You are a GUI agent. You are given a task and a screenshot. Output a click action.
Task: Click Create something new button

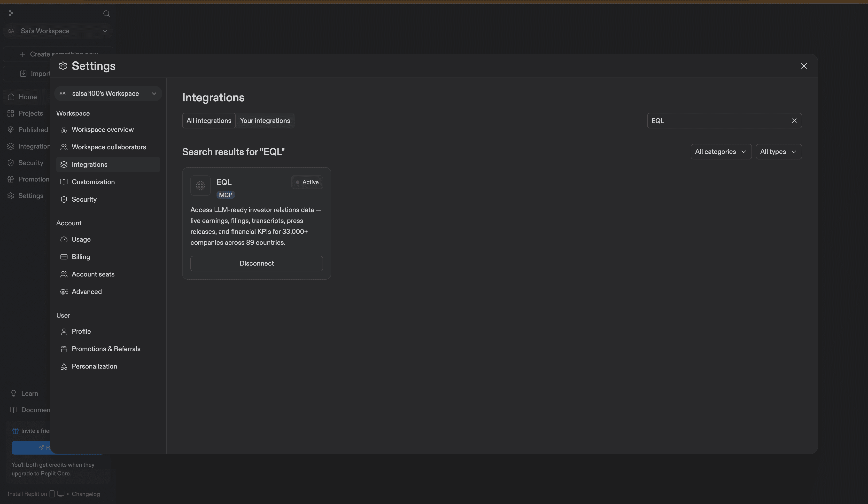tap(58, 54)
